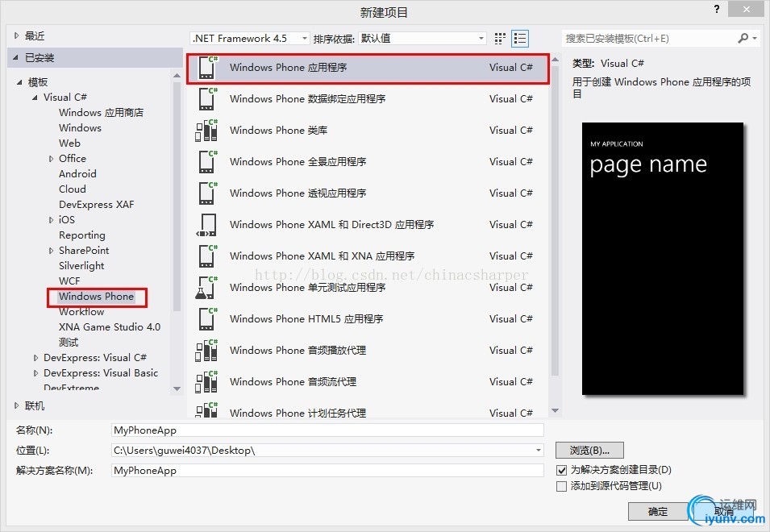Open the 位置 path dropdown arrow

click(539, 450)
